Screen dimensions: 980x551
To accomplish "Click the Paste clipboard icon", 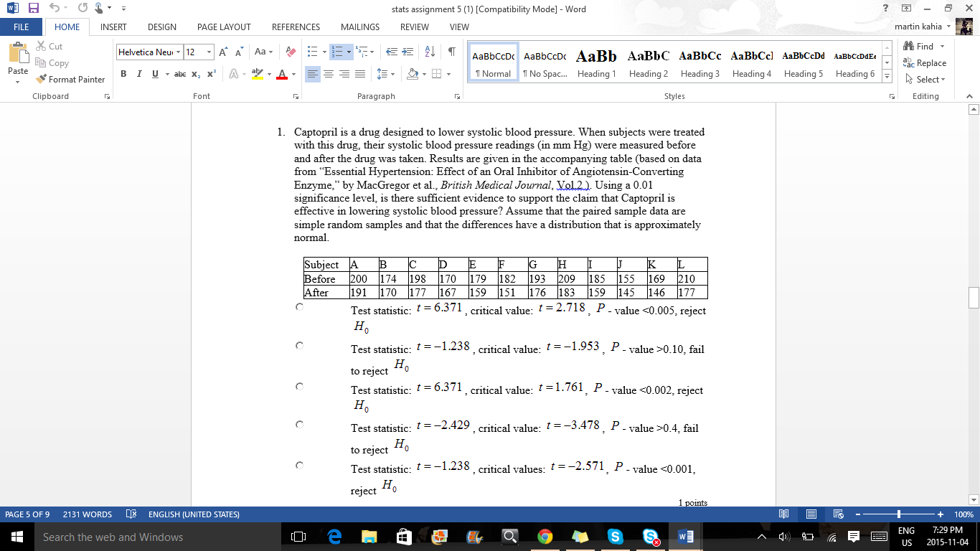I will (x=18, y=54).
